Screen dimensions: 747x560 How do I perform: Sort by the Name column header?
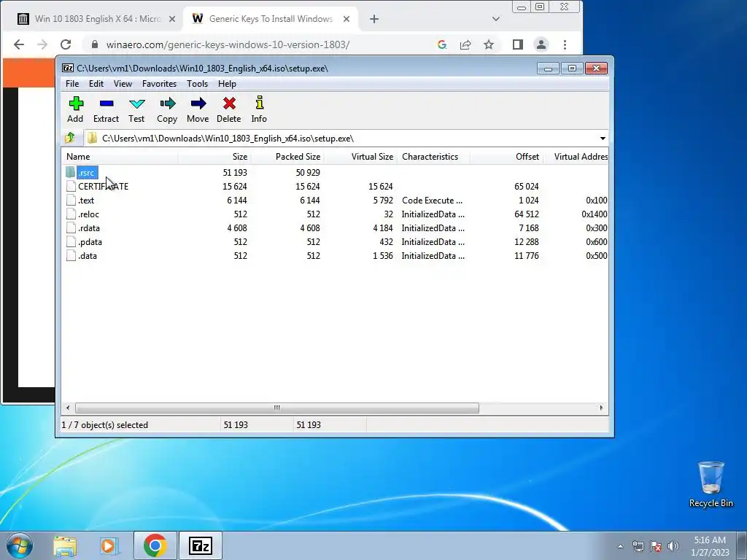click(120, 157)
